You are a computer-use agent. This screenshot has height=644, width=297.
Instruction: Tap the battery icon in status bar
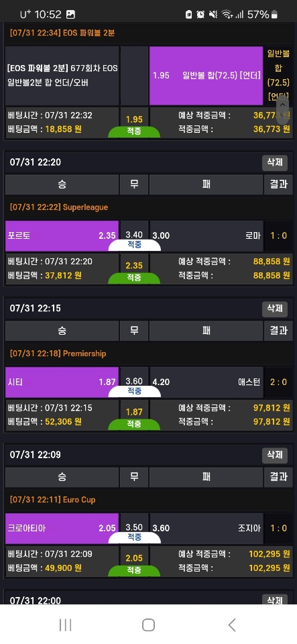274,15
